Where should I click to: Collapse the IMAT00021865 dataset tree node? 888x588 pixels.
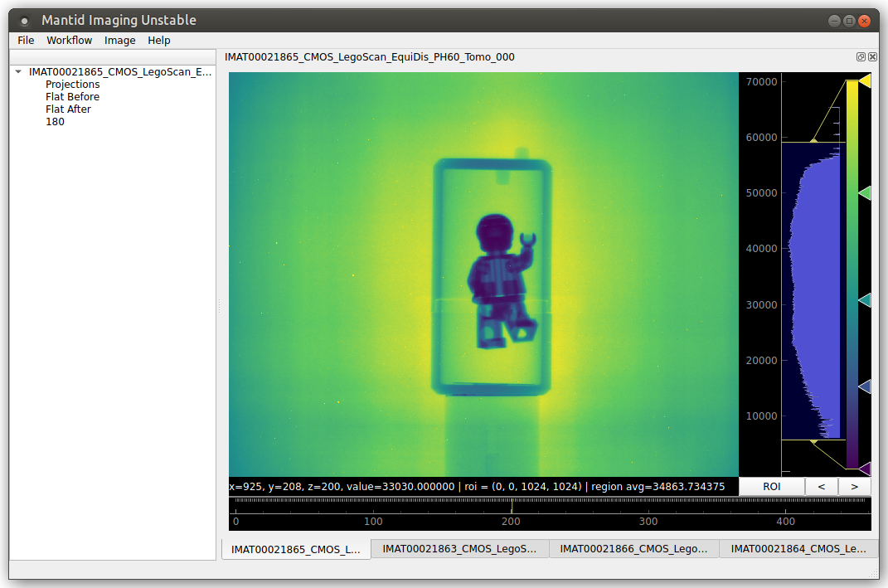(19, 72)
